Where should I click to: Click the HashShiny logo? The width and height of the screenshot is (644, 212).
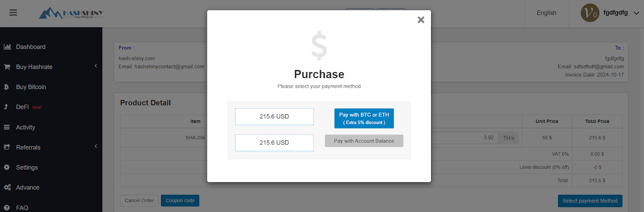point(71,13)
